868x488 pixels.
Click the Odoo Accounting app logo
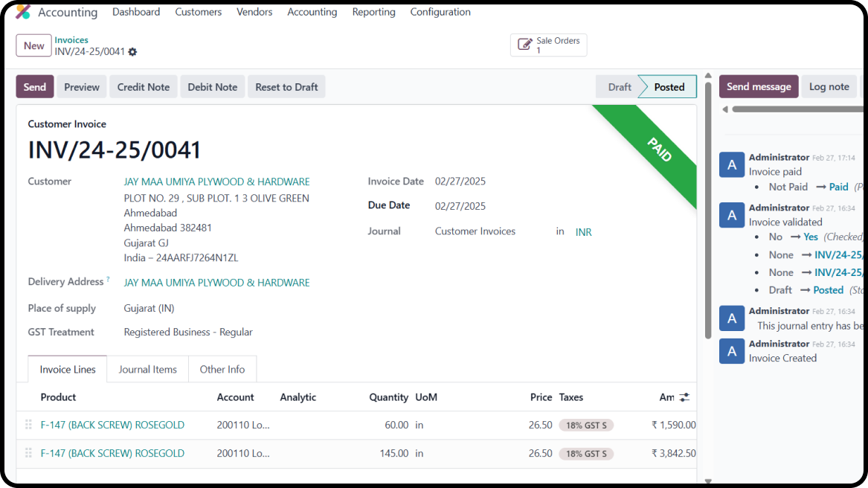pyautogui.click(x=23, y=12)
